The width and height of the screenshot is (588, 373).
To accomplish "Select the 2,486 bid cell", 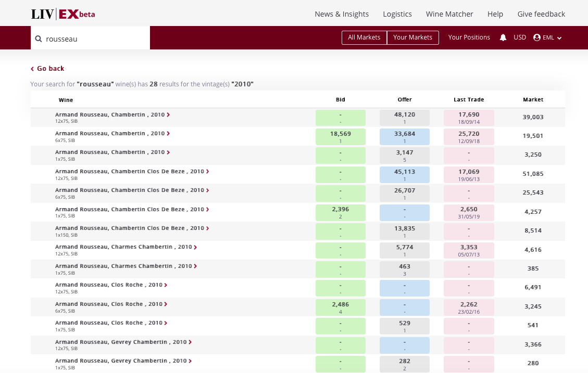I will 341,307.
